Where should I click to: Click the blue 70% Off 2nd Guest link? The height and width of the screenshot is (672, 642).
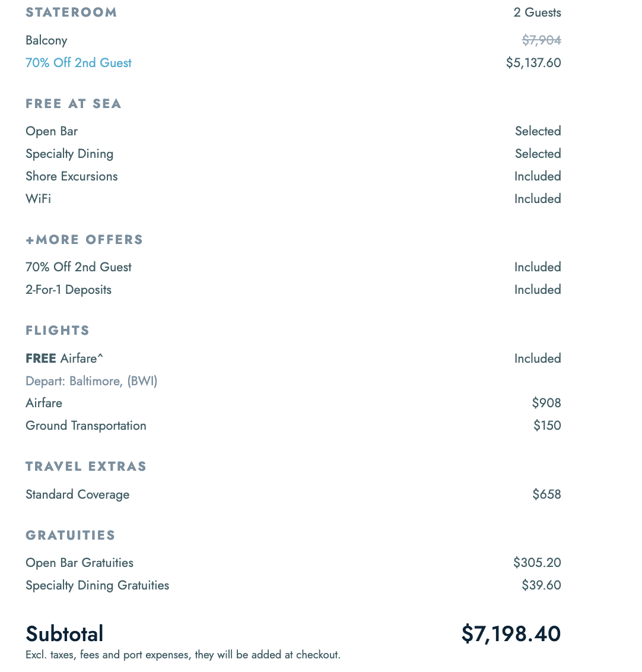pos(78,63)
